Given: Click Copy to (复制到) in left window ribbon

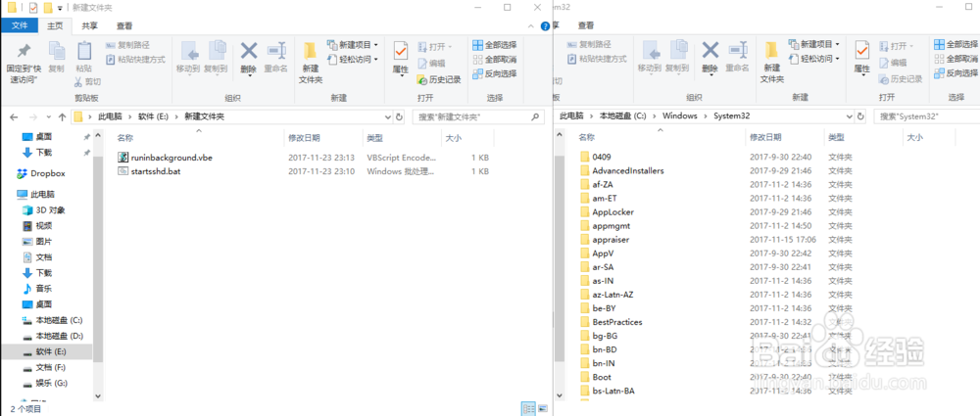Looking at the screenshot, I should tap(217, 57).
